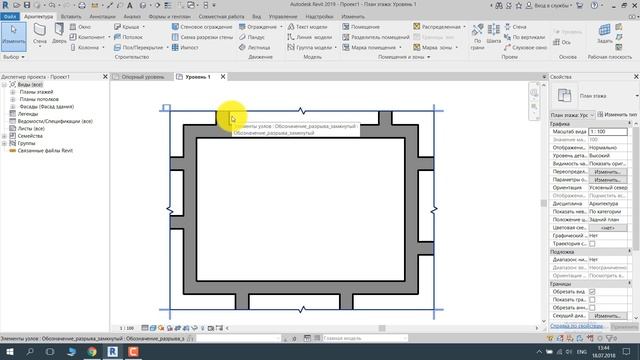Select the Стена (Wall) tool
The height and width of the screenshot is (360, 640).
[x=40, y=34]
